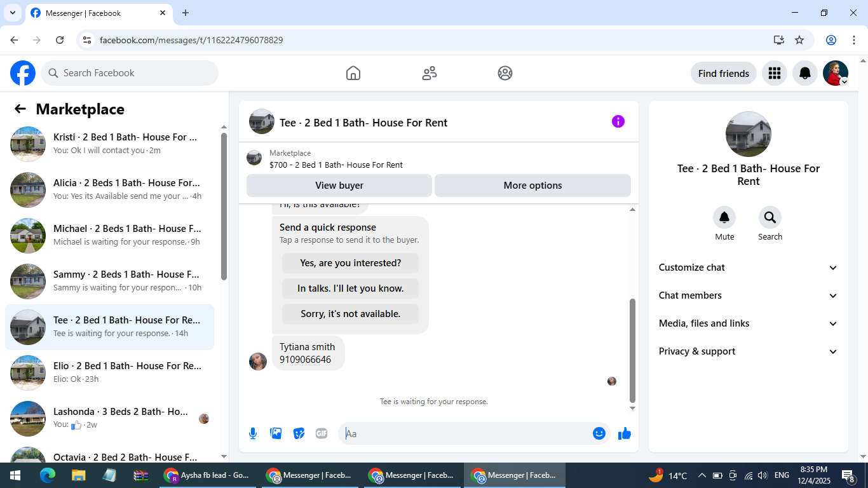Record a voice clip with the microphone icon
This screenshot has height=488, width=868.
pos(253,433)
